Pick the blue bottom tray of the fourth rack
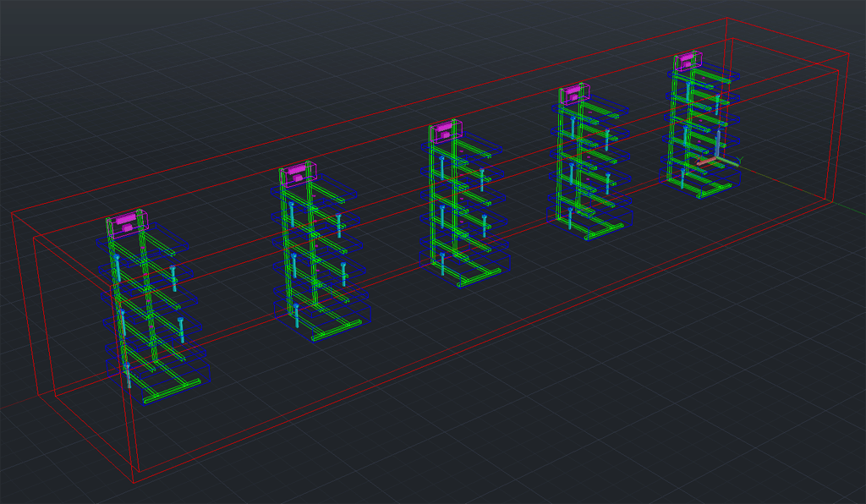 (x=589, y=219)
